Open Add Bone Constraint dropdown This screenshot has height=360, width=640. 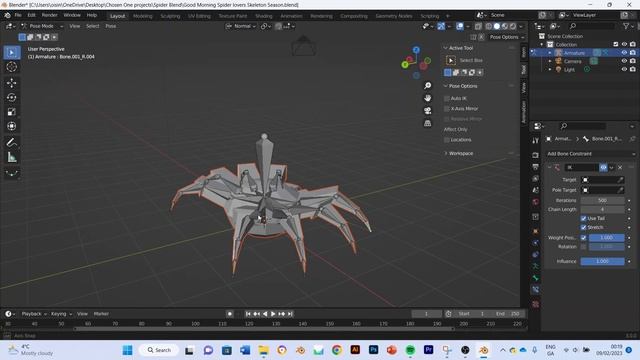point(590,154)
